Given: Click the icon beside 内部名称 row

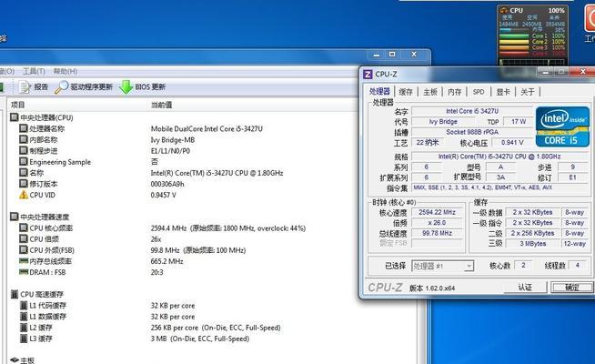Looking at the screenshot, I should [x=24, y=139].
